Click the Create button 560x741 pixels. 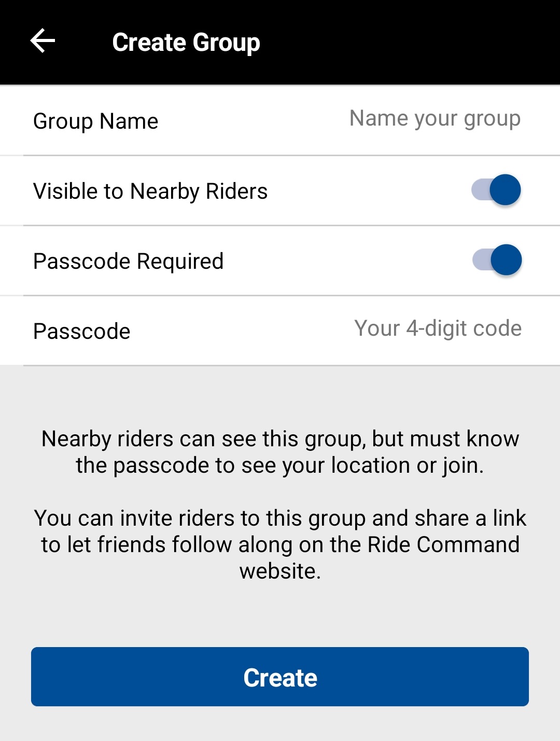click(280, 677)
